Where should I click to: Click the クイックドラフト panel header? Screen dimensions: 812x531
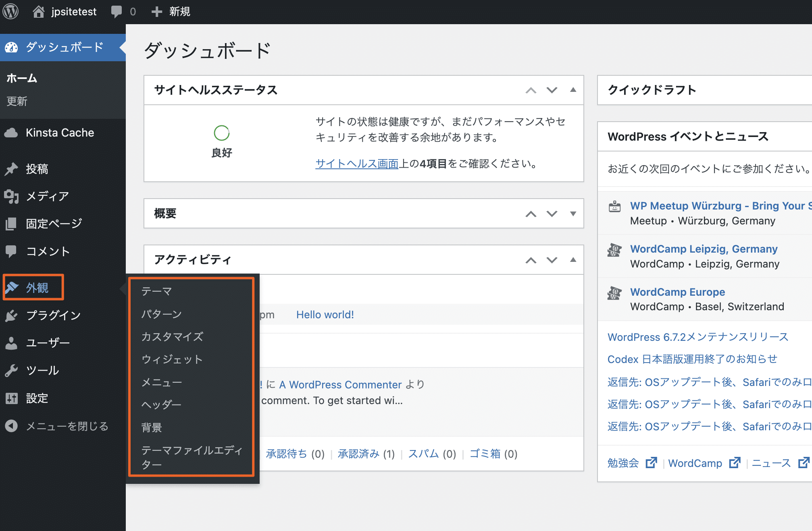(x=705, y=90)
